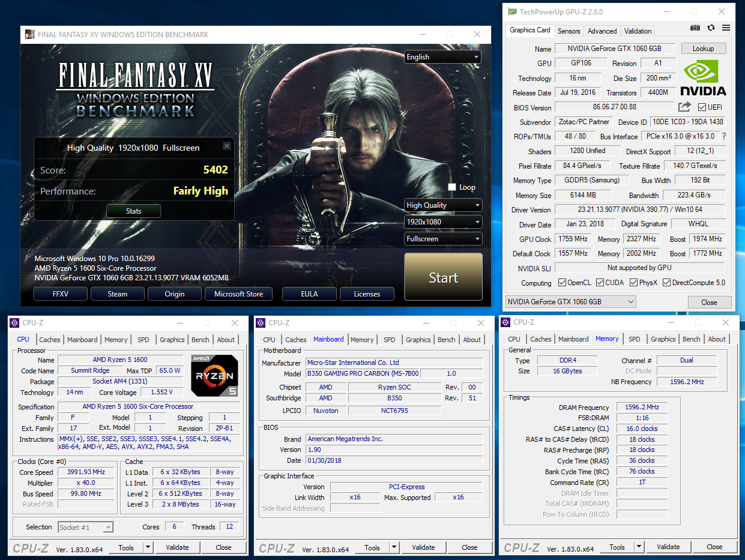
Task: Click the BIOS Version field 86.06.27.00.88
Action: click(x=615, y=107)
